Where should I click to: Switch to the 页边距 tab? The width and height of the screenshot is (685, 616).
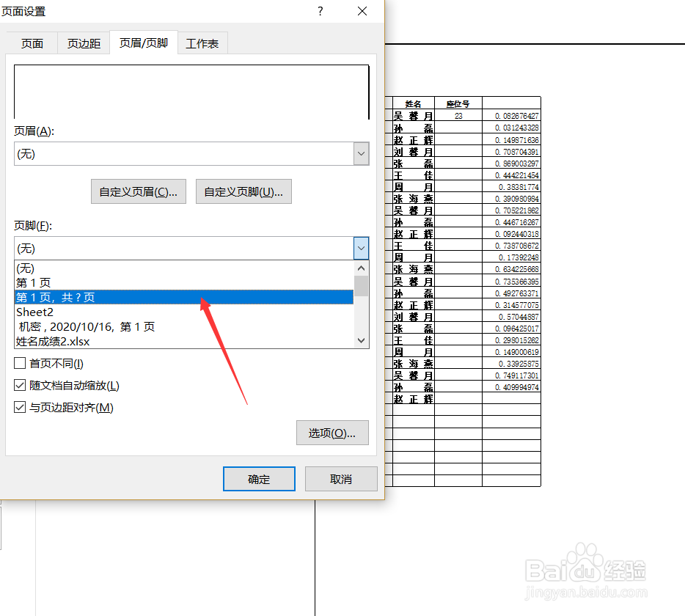click(x=83, y=43)
